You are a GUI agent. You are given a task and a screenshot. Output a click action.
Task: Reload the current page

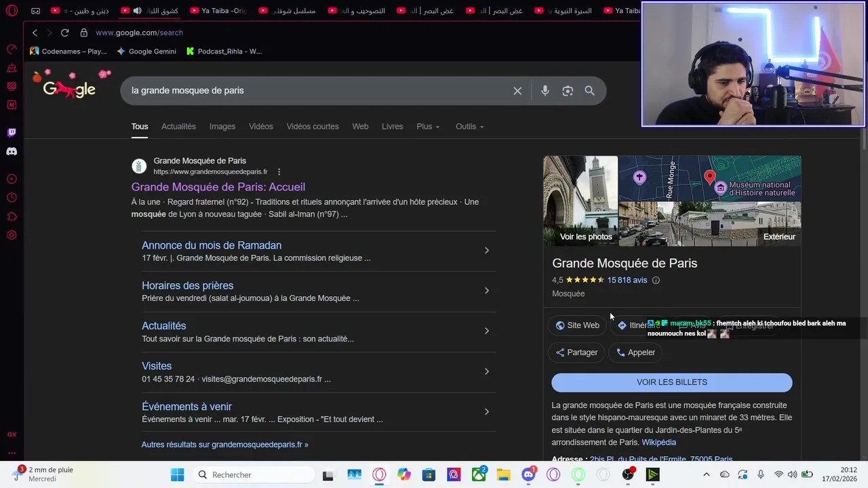pos(64,33)
